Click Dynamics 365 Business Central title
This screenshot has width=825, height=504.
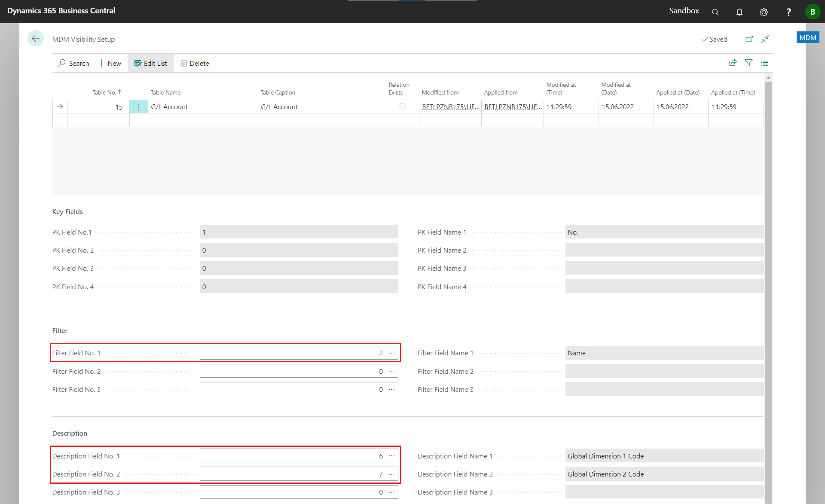point(61,11)
